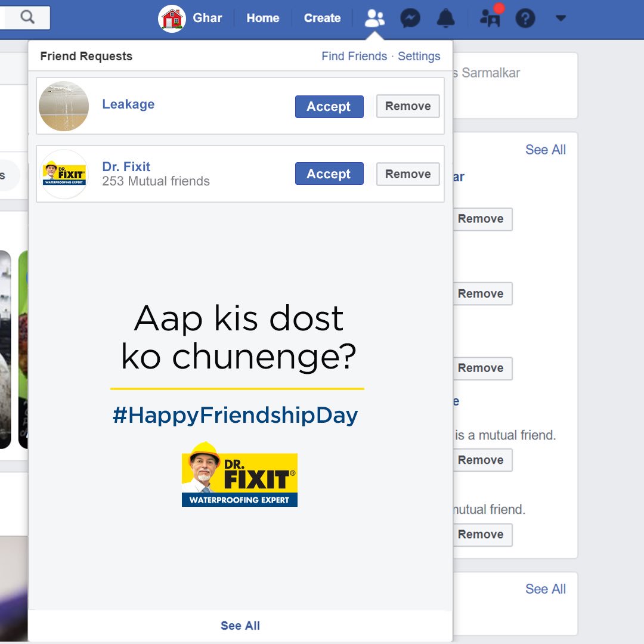View Leakage profile picture
The height and width of the screenshot is (644, 644).
[64, 106]
